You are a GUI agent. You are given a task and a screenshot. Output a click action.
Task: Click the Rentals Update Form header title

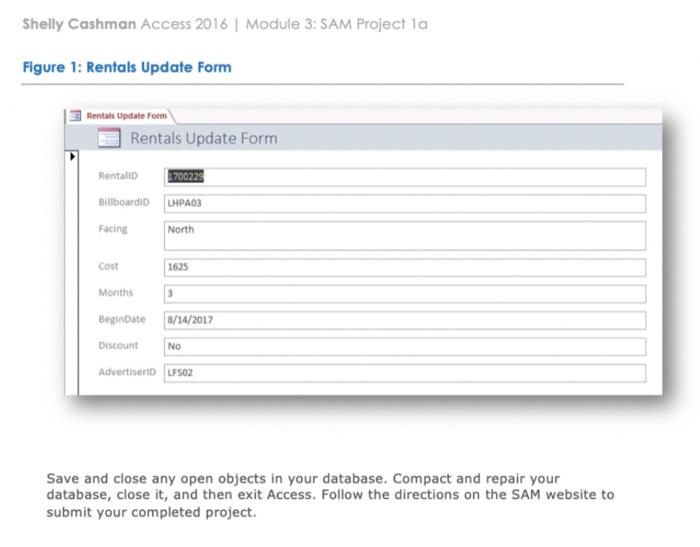coord(204,138)
